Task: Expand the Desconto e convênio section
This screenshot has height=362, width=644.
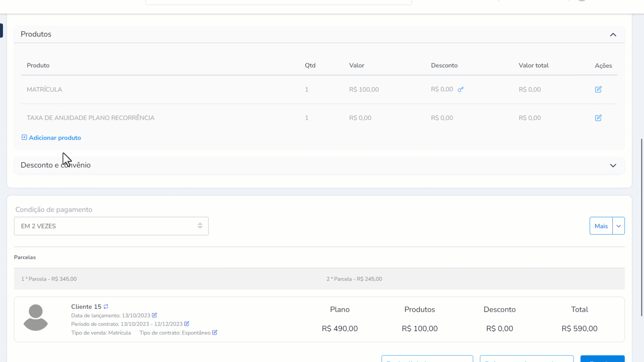Action: click(x=613, y=166)
